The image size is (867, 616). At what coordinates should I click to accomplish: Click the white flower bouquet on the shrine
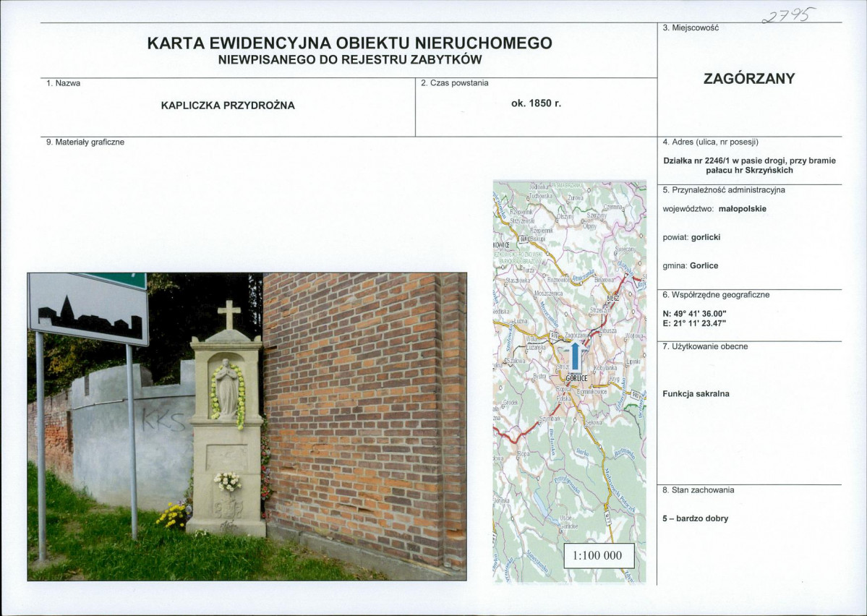[228, 481]
